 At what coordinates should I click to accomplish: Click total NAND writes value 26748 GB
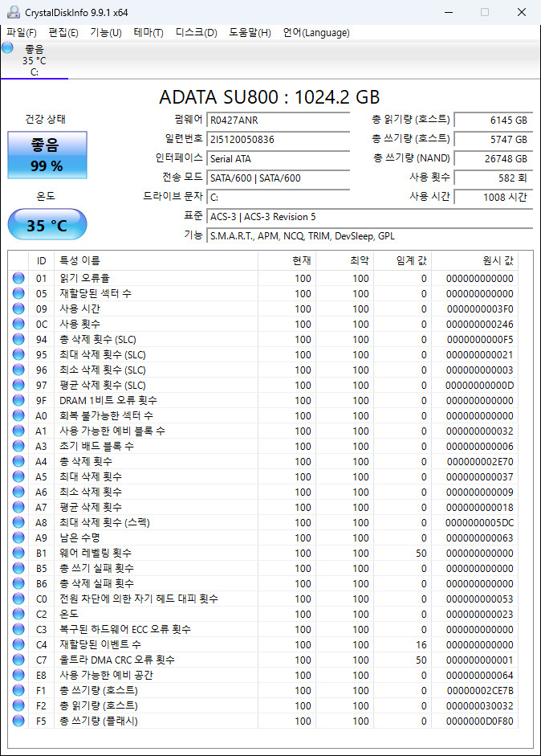pos(494,159)
